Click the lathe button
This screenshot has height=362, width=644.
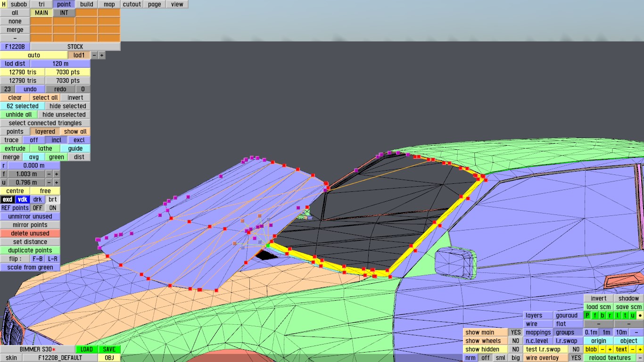coord(45,148)
